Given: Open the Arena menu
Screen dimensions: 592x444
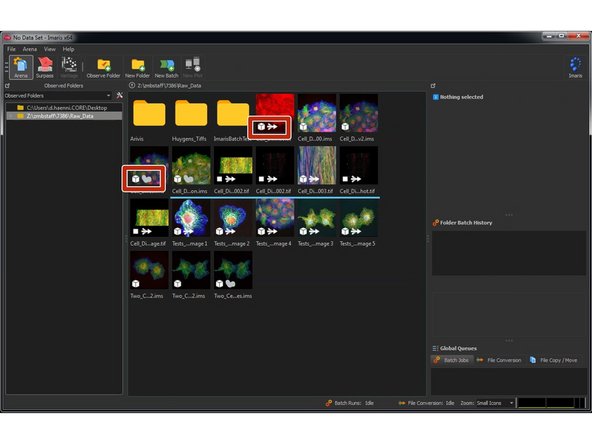Looking at the screenshot, I should click(x=30, y=49).
